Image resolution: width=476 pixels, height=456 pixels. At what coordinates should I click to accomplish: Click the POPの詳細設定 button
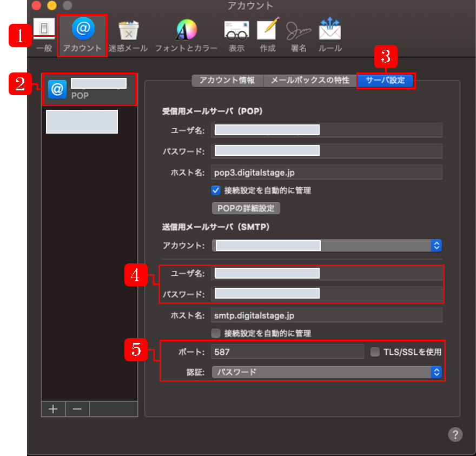click(x=246, y=208)
